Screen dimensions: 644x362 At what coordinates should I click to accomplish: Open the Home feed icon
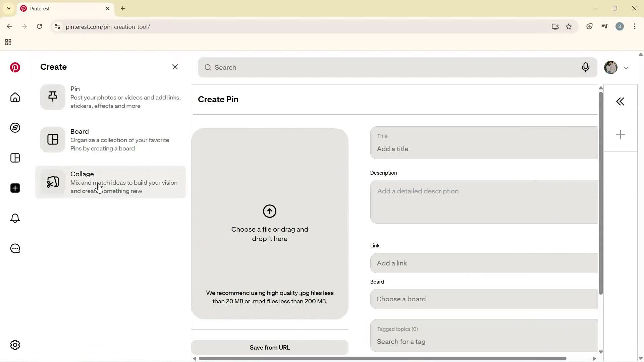tap(15, 98)
